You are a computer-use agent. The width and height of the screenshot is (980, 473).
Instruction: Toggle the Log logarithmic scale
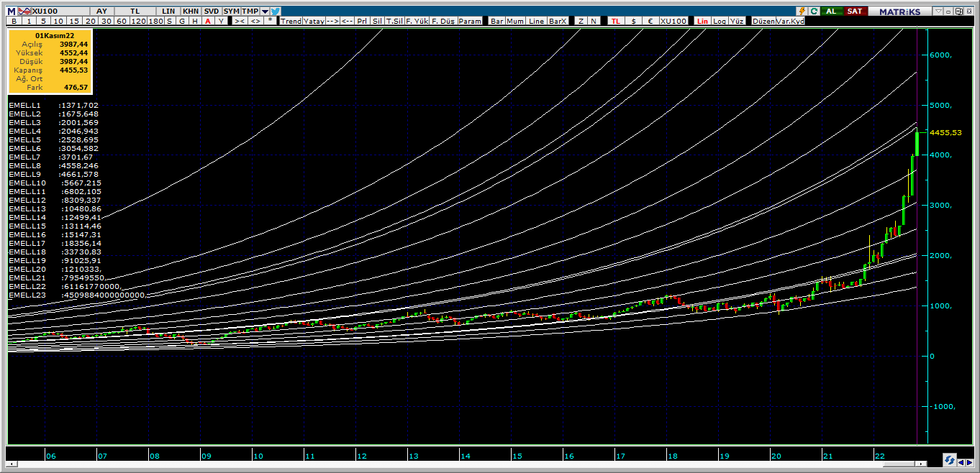[719, 21]
